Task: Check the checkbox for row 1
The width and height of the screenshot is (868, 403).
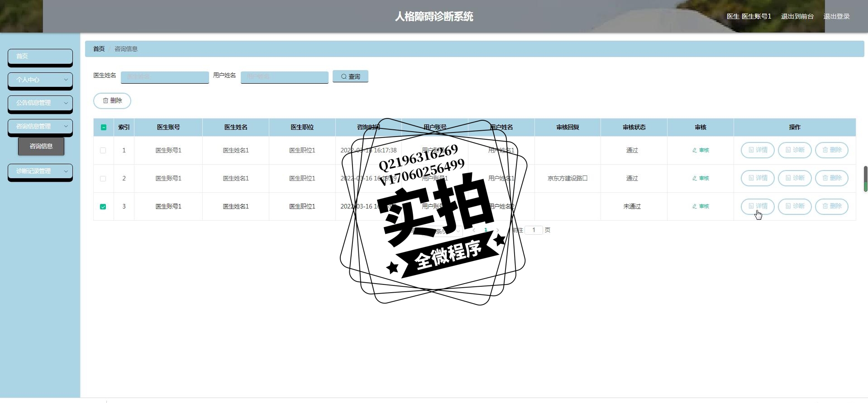Action: point(103,151)
